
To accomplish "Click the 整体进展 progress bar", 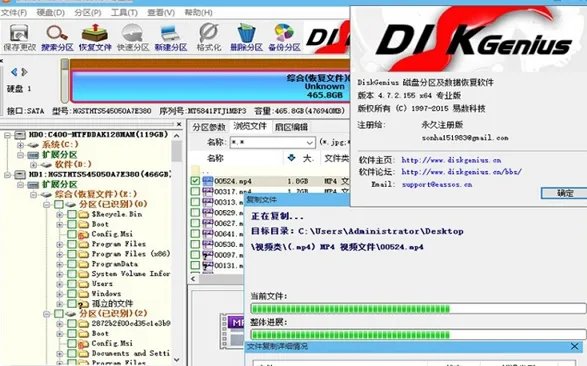I will (x=418, y=334).
